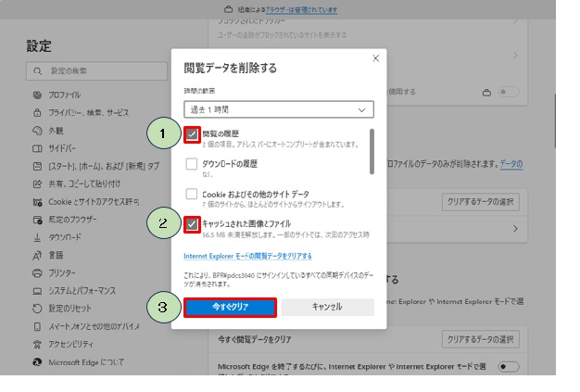Click the Cookie and site permissions icon

[x=37, y=202]
